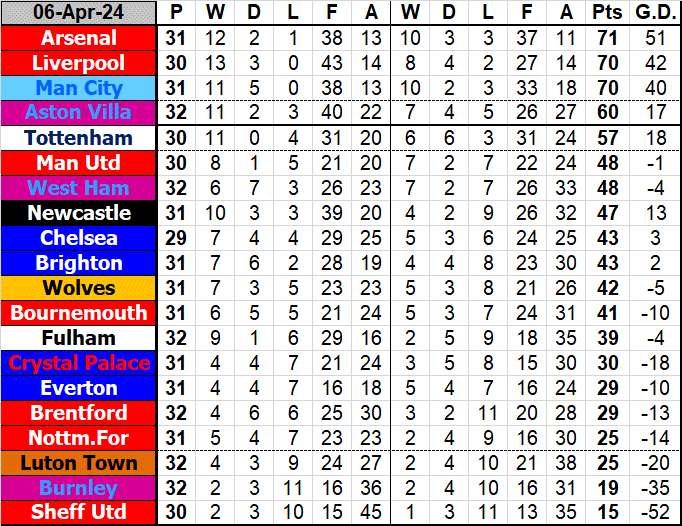Select the Man Utd row label
The height and width of the screenshot is (526, 682).
point(79,163)
